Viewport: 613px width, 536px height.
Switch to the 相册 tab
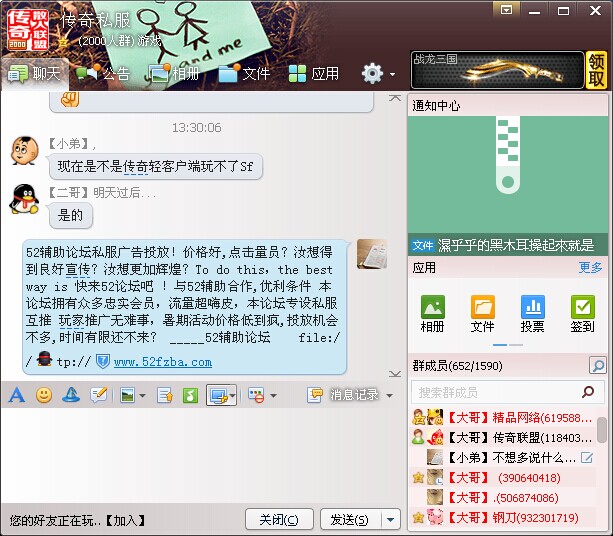174,73
